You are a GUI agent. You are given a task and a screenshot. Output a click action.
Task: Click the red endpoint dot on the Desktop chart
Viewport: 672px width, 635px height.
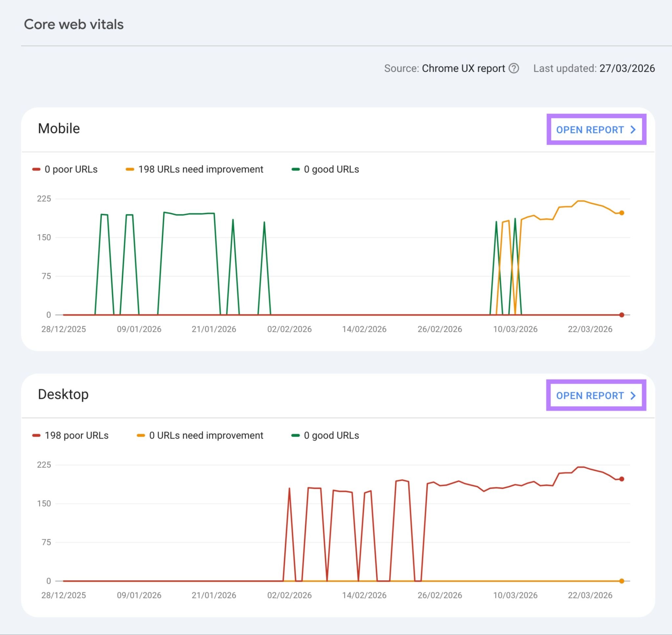tap(621, 478)
